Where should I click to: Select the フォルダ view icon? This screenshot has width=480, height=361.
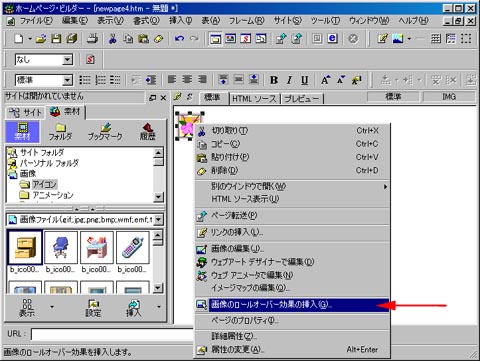pos(60,132)
